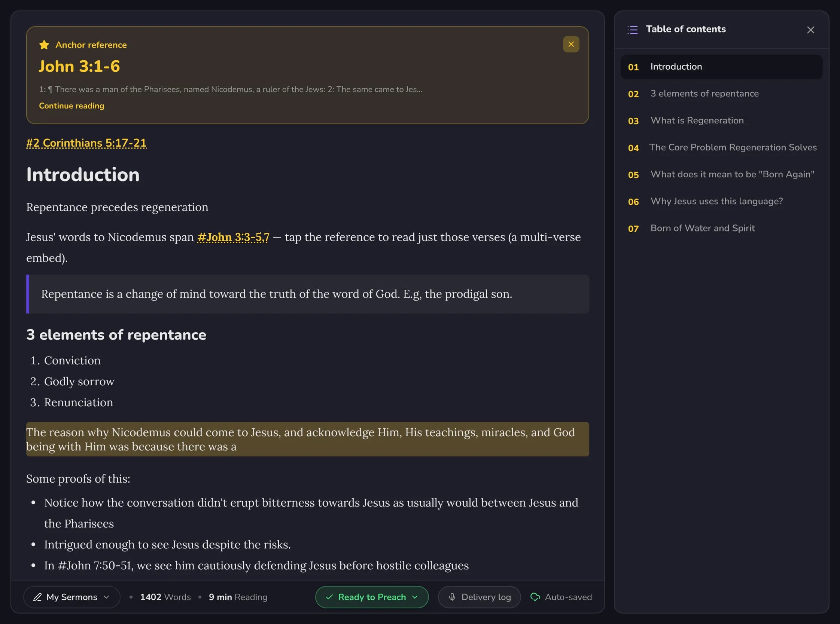Click the Auto-saved cloud icon

(535, 597)
